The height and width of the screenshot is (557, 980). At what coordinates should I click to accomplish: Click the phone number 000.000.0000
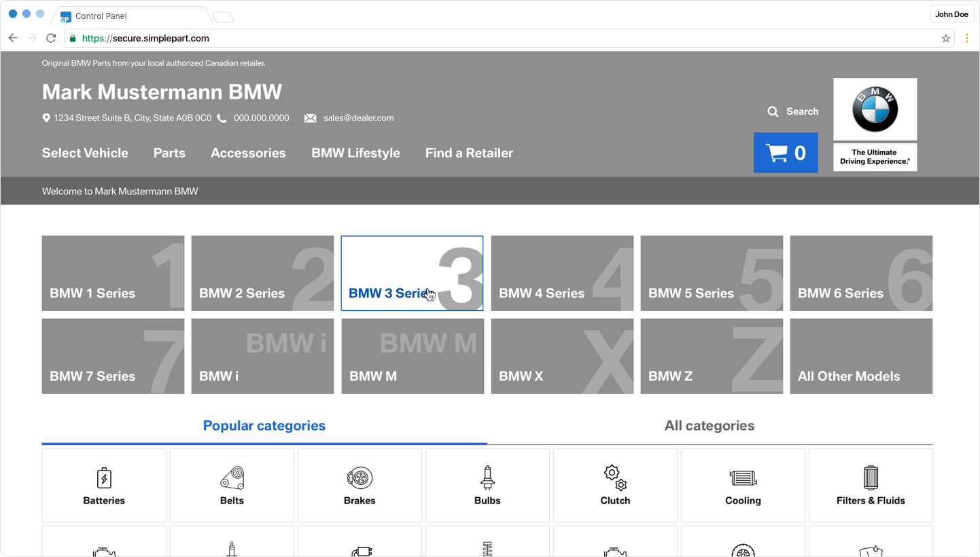(x=262, y=118)
